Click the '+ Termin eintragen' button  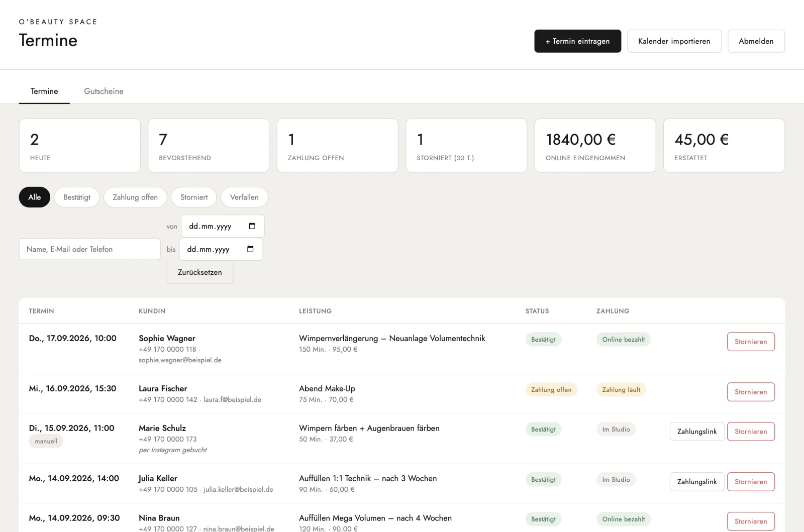pos(577,41)
